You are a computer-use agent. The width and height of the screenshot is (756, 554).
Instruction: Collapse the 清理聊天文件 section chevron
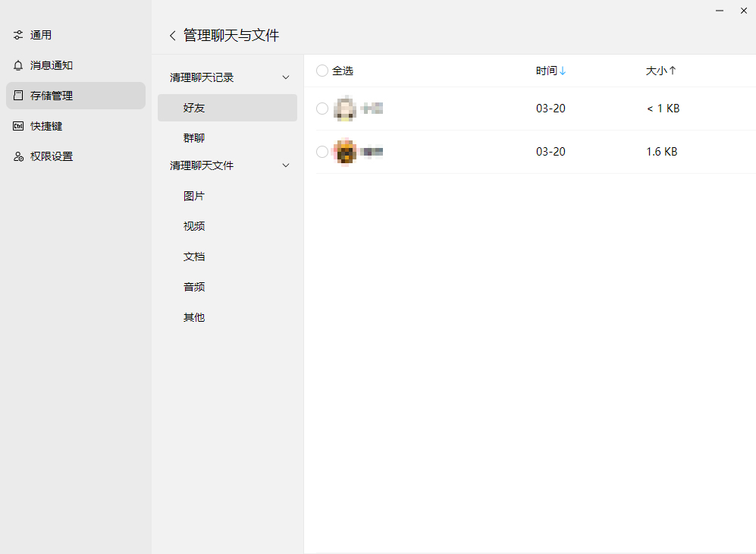click(x=286, y=165)
